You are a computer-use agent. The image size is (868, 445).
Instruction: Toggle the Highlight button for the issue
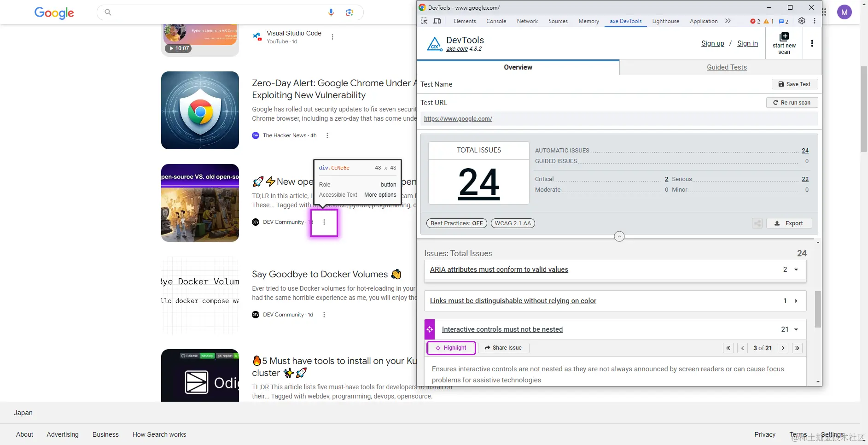[x=451, y=348]
